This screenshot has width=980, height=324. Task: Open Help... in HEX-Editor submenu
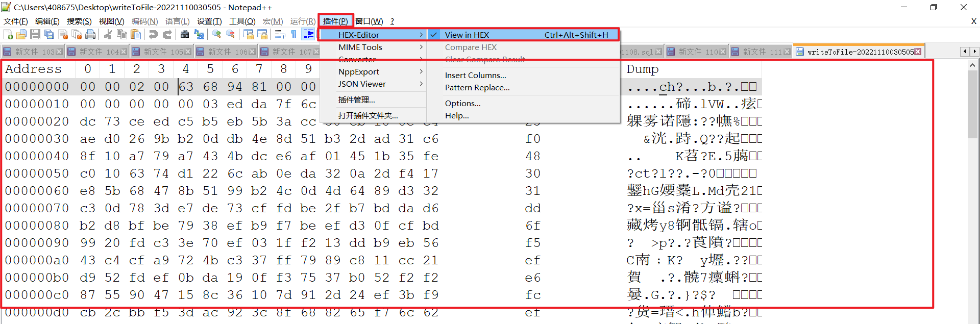pos(523,115)
